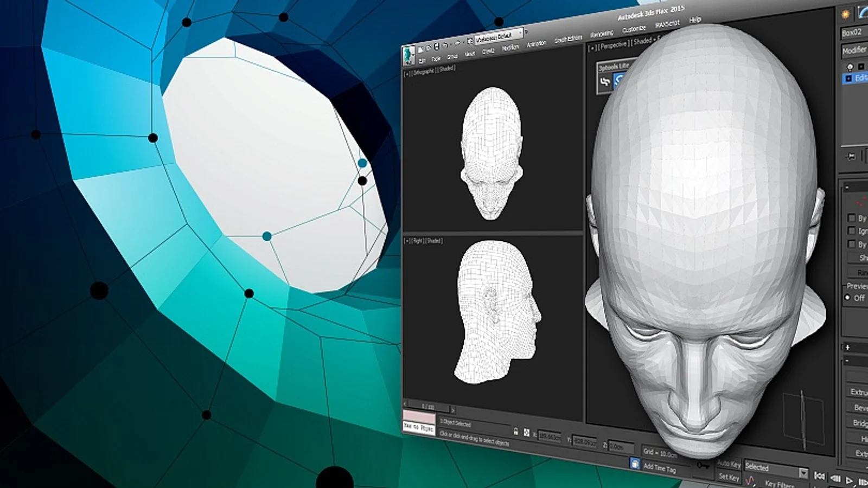Enable the By Angle checkbox
This screenshot has height=488, width=868.
[x=852, y=245]
